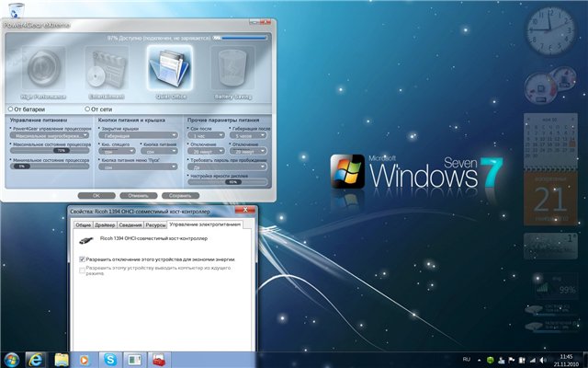Open the 'Кнопка питания меню Пуск' dropdown
This screenshot has height=368, width=588.
tap(138, 167)
